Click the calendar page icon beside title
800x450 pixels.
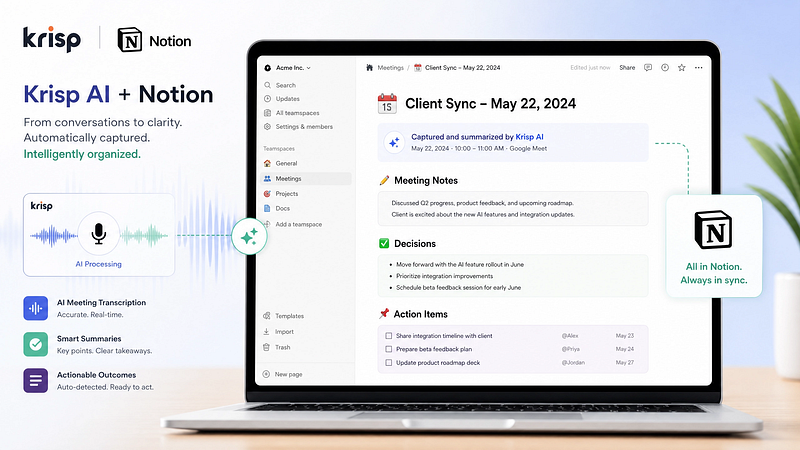387,104
